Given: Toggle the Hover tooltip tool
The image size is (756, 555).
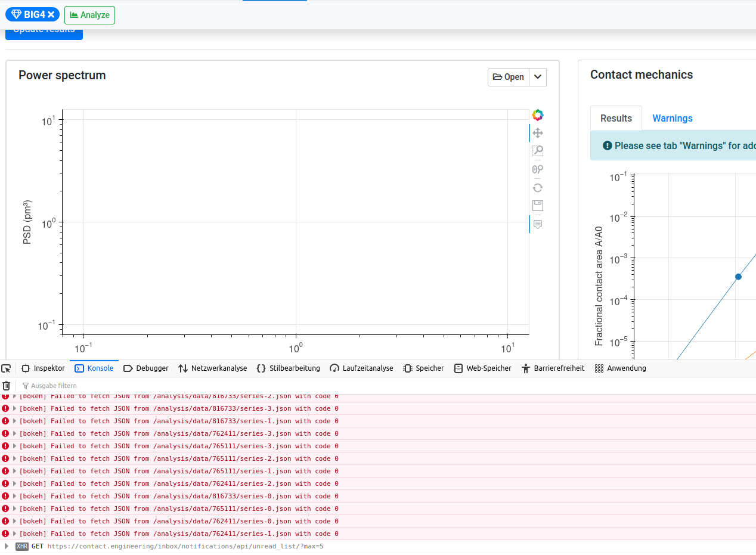Looking at the screenshot, I should click(538, 224).
